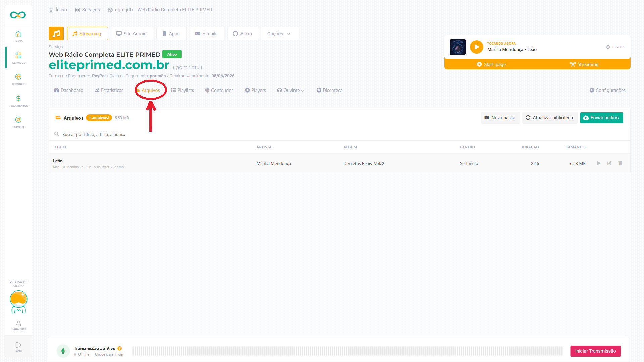
Task: Click the Marília Mendonça artist cell
Action: pyautogui.click(x=274, y=163)
